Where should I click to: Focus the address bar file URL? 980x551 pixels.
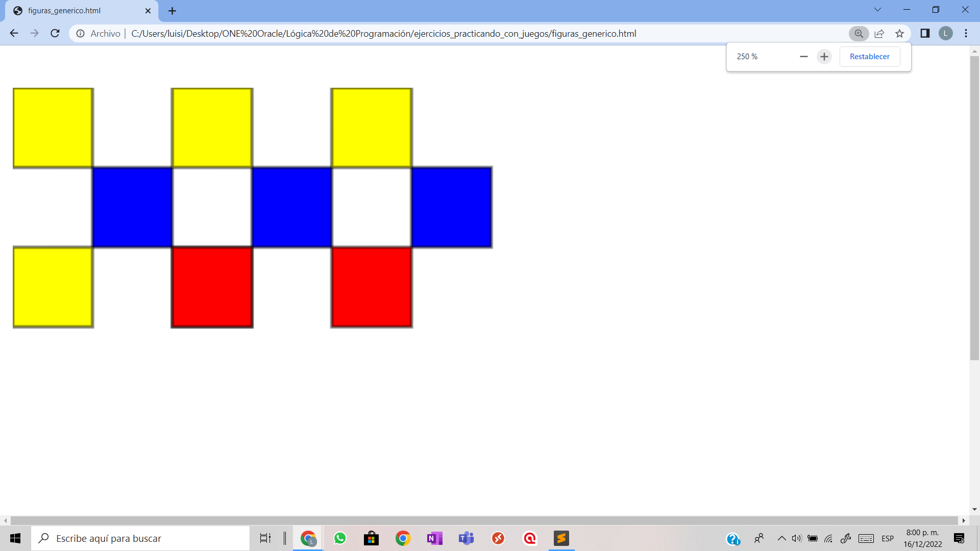pos(383,33)
